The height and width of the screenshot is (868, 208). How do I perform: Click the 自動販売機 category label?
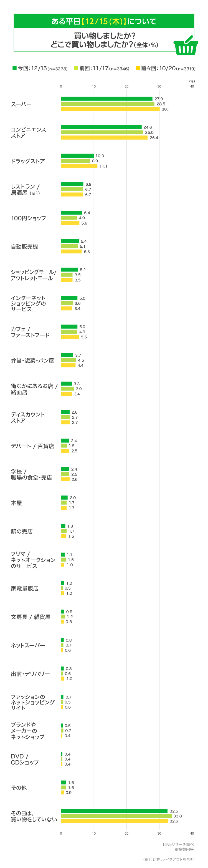tap(24, 247)
